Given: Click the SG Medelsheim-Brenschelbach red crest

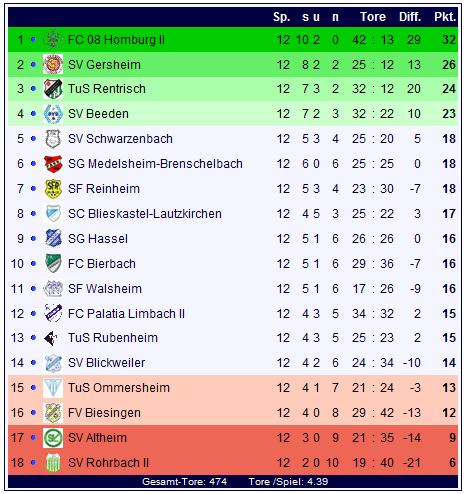Looking at the screenshot, I should [53, 164].
